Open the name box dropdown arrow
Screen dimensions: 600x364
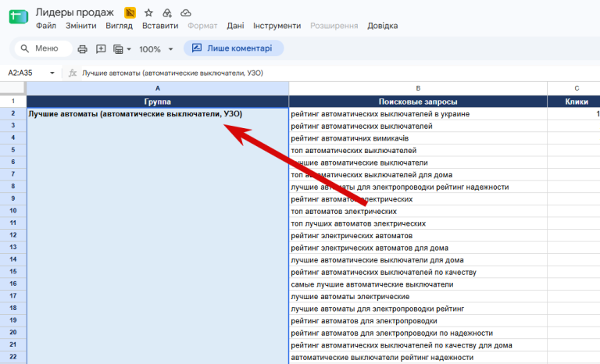point(52,73)
